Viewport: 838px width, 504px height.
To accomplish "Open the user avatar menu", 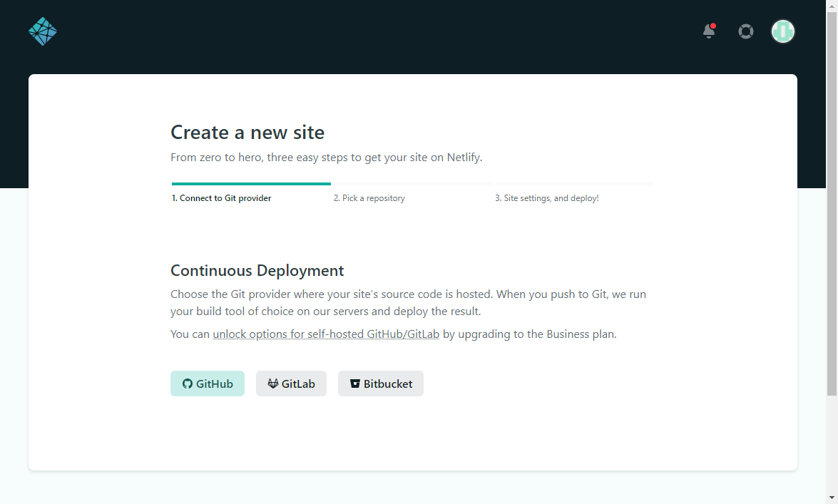I will click(x=783, y=31).
